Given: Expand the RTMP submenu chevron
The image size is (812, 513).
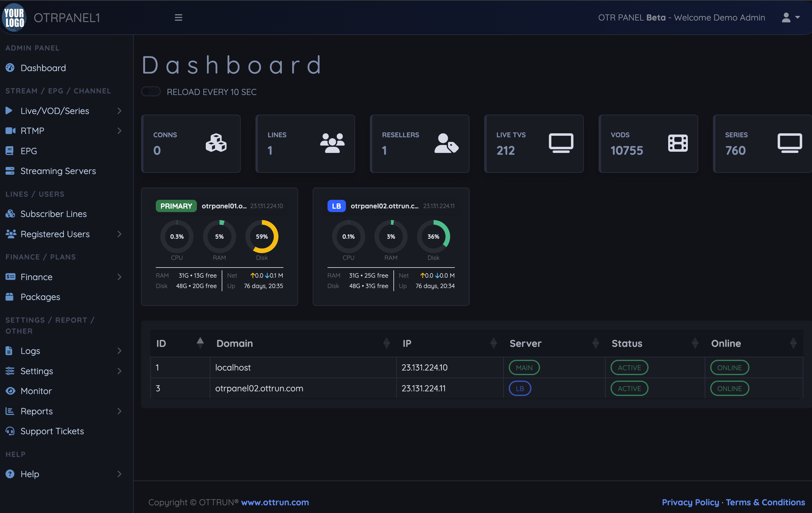Looking at the screenshot, I should [119, 131].
